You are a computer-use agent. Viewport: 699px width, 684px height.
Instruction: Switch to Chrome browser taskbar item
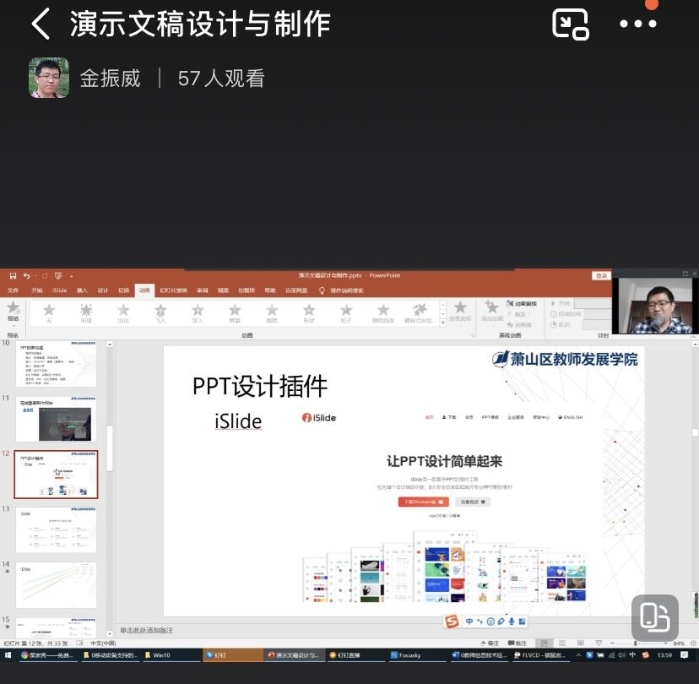coord(47,655)
